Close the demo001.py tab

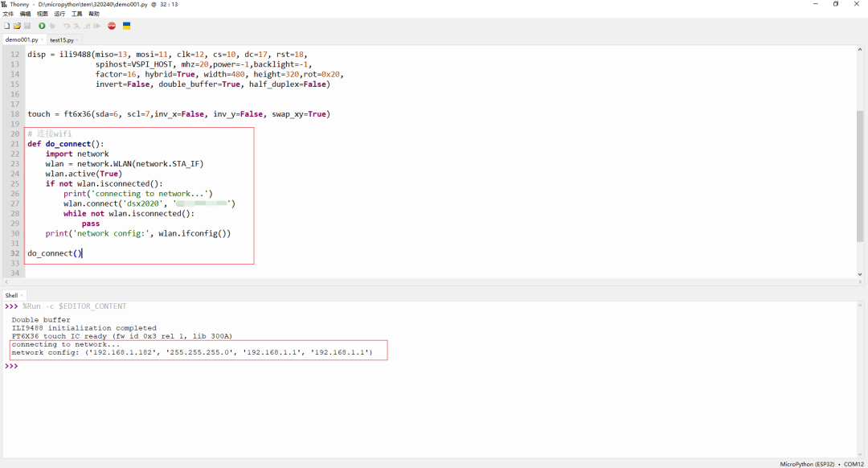(x=41, y=39)
